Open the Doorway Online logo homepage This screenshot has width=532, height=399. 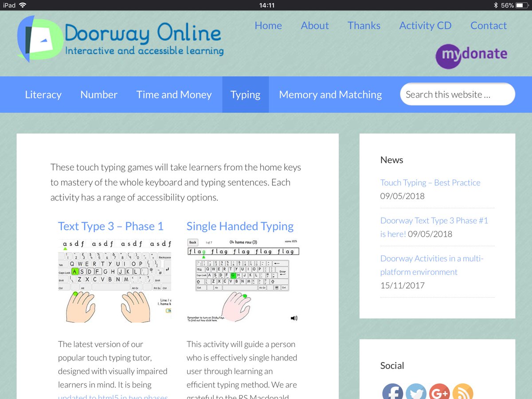click(x=121, y=39)
